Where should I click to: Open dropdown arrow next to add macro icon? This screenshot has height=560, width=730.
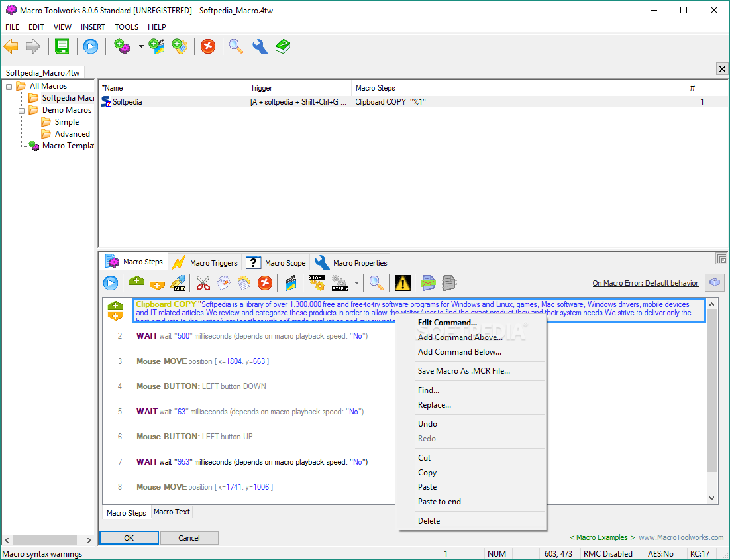(141, 46)
